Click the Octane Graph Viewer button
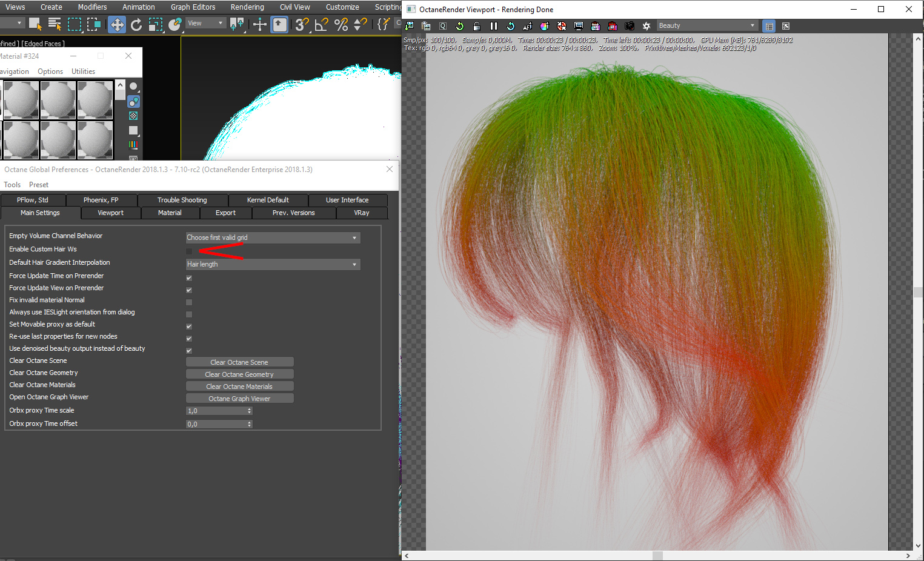The height and width of the screenshot is (561, 924). 239,399
